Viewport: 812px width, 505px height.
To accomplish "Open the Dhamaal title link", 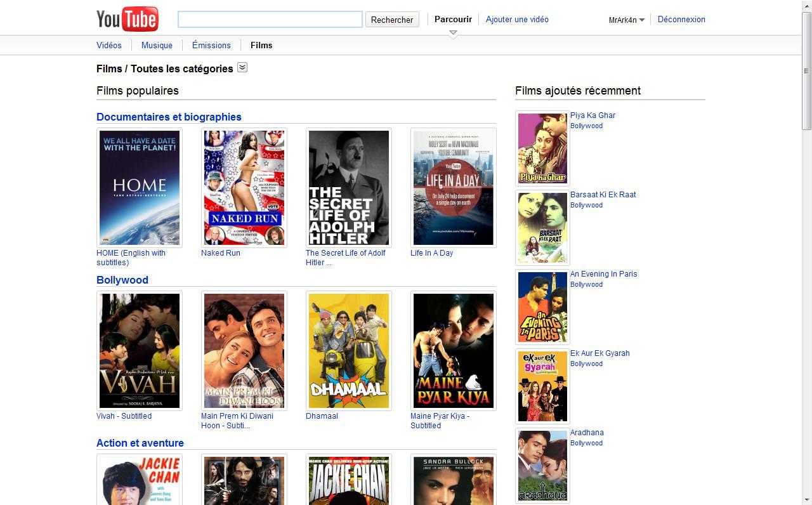I will 322,416.
